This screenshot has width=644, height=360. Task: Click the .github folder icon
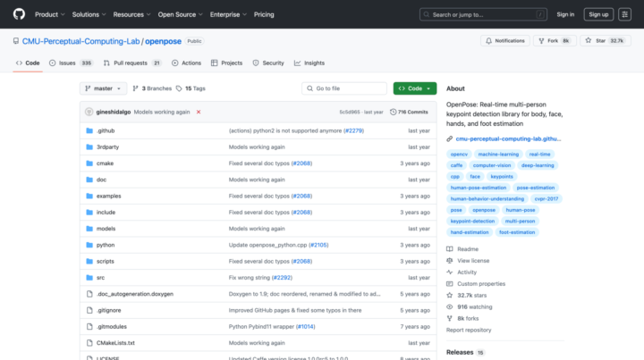(89, 130)
